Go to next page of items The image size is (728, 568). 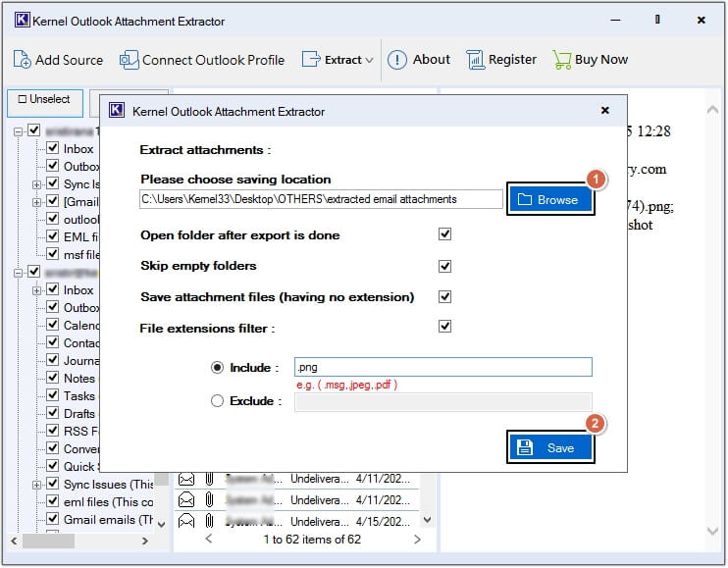417,540
